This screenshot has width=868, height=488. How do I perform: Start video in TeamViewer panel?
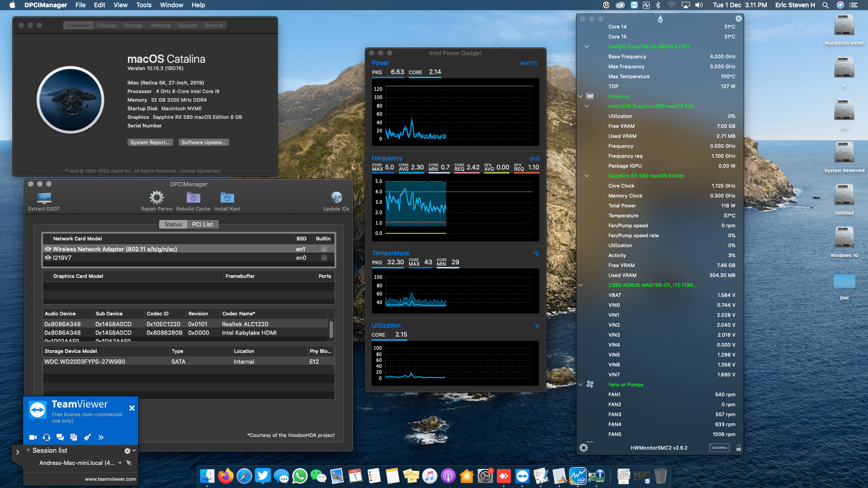click(x=33, y=437)
